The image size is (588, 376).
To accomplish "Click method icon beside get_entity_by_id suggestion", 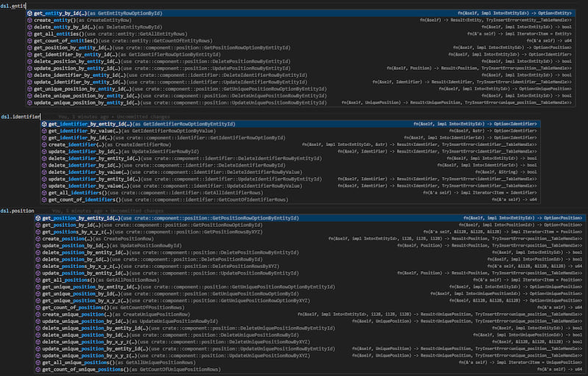I will pos(30,13).
